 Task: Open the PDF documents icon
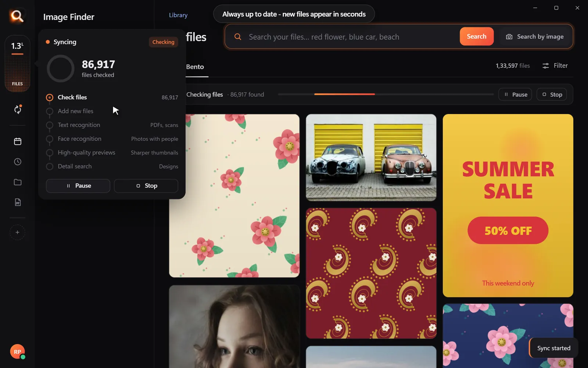tap(18, 202)
